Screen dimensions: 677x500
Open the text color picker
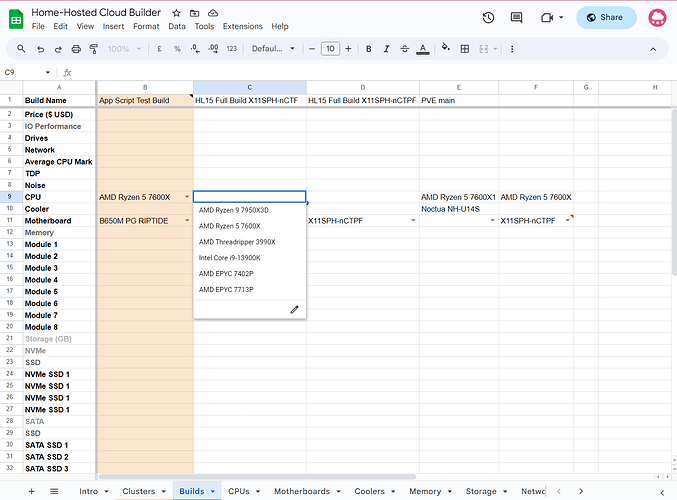coord(423,49)
